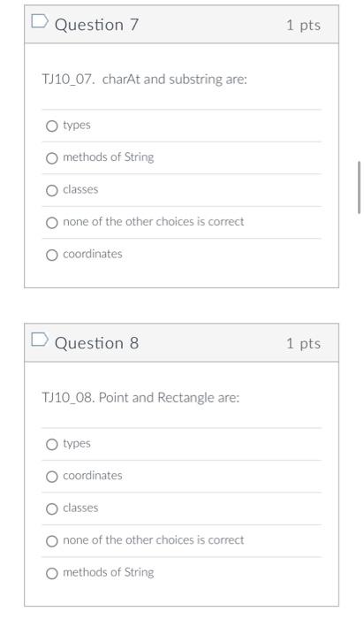Click the vertical scrollbar thumb on right edge

point(359,187)
